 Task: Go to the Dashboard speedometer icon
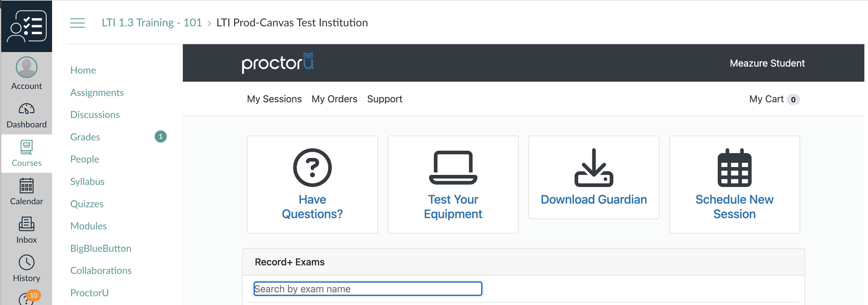pyautogui.click(x=27, y=109)
